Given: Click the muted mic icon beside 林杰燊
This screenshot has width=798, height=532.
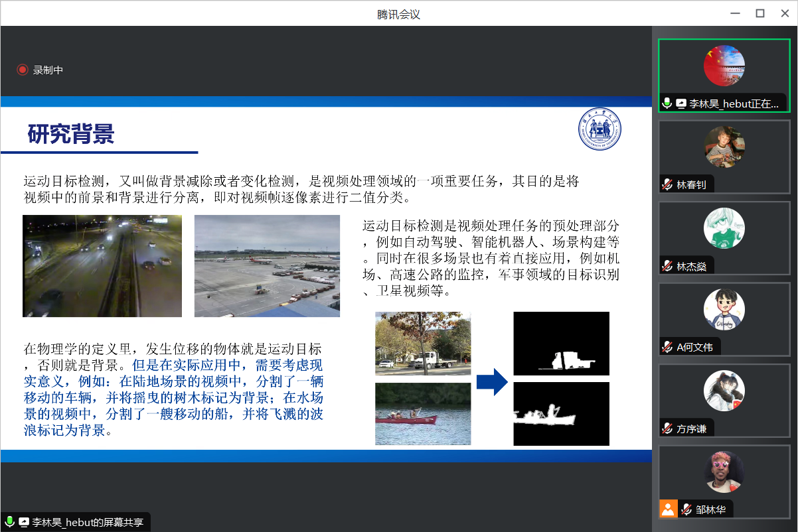Looking at the screenshot, I should (667, 267).
